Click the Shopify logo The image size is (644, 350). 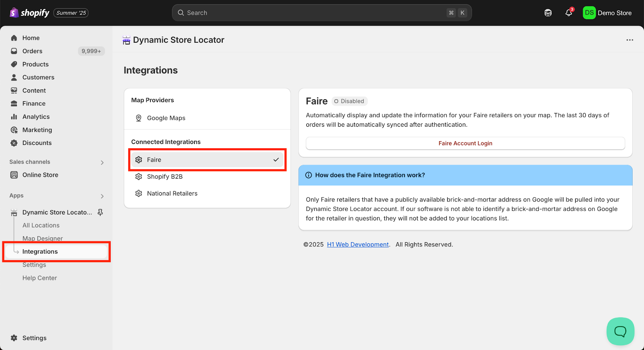coord(29,13)
